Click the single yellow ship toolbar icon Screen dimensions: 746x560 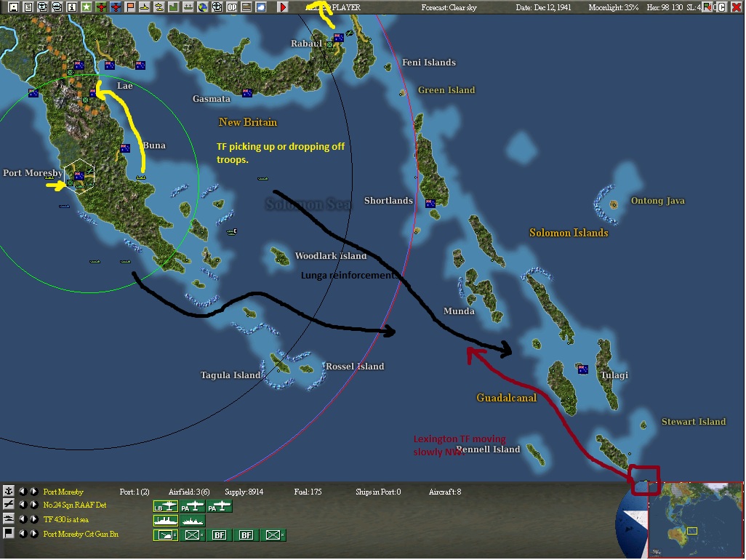pos(144,7)
